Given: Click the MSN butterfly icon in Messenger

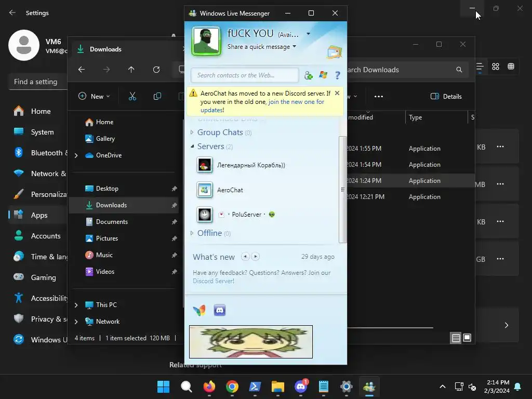Looking at the screenshot, I should click(199, 310).
